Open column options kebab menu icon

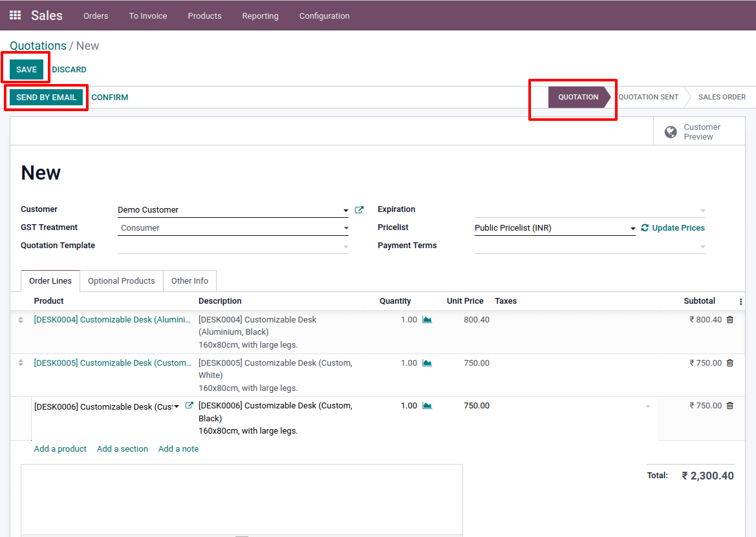tap(740, 302)
